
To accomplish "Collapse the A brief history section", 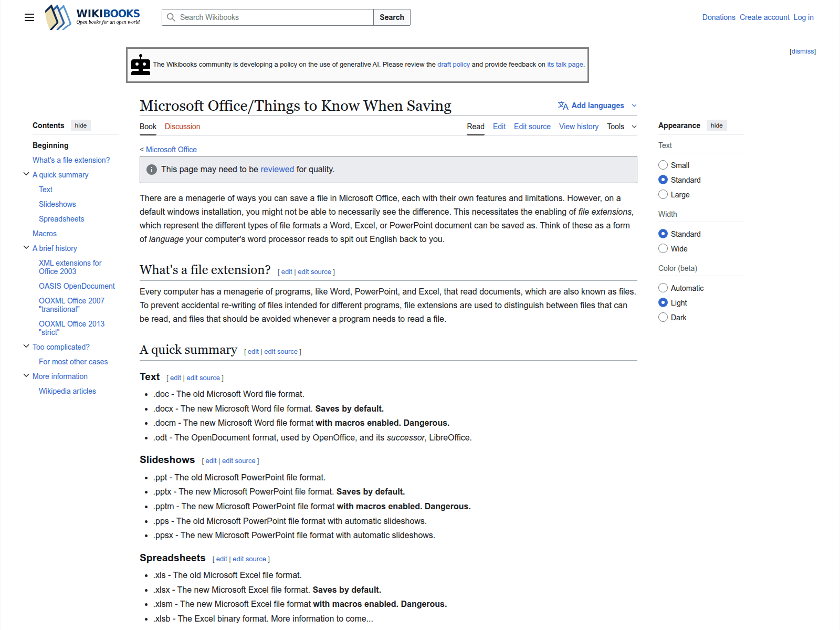I will tap(26, 246).
